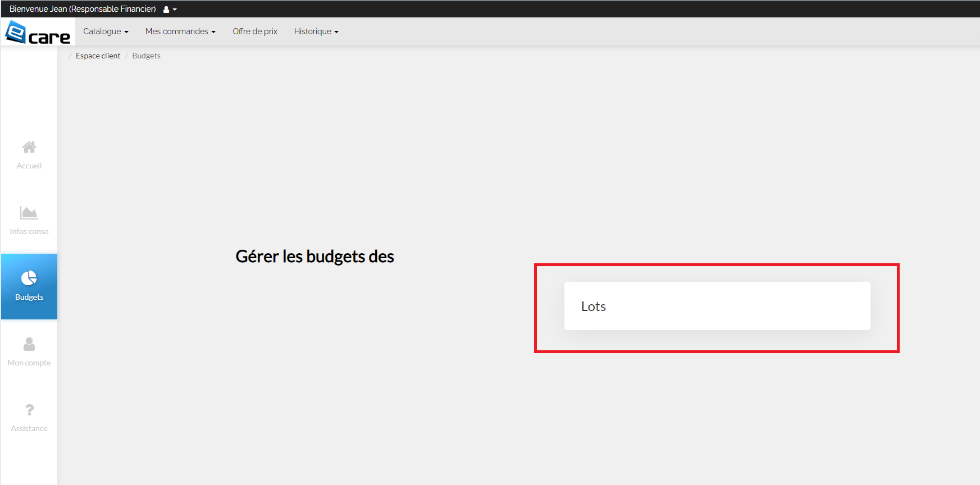Select the Lots card

[717, 306]
